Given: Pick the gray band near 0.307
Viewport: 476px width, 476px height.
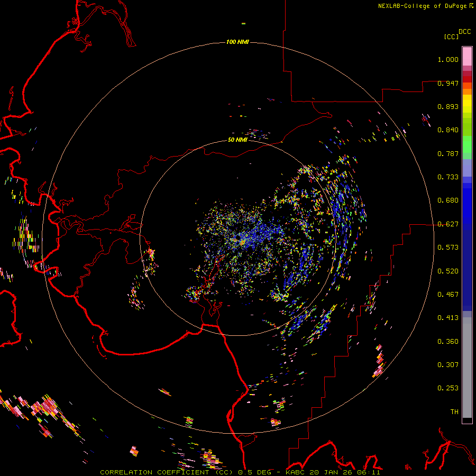Looking at the screenshot, I should click(467, 370).
